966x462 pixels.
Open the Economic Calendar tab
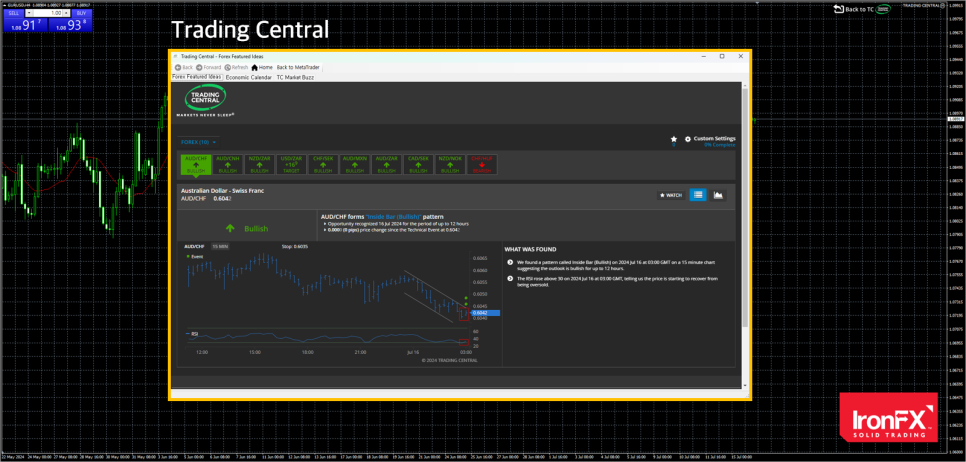[x=248, y=78]
